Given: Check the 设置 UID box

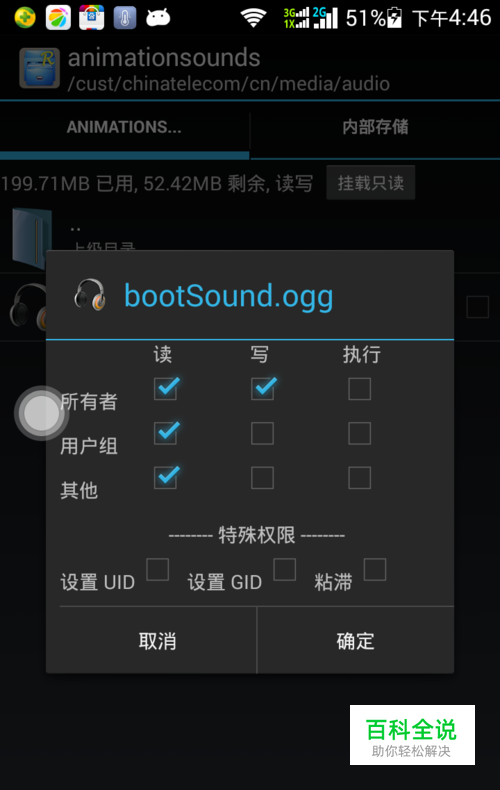Looking at the screenshot, I should [x=157, y=569].
